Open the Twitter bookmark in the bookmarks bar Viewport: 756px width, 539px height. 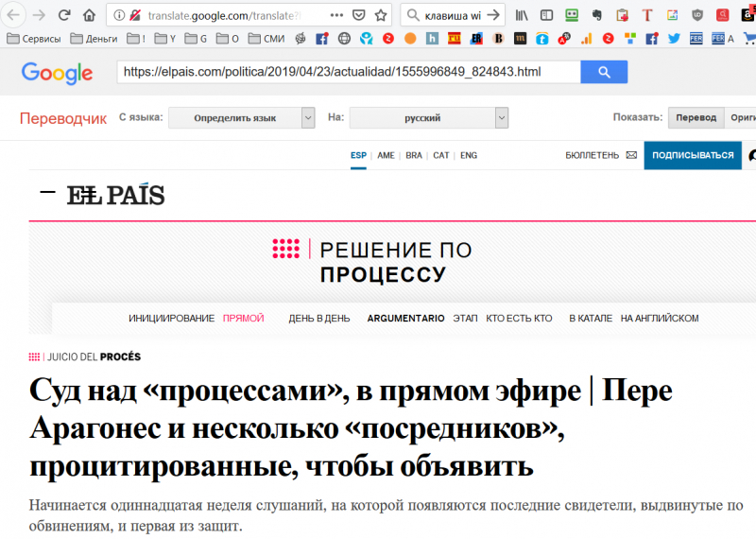click(x=674, y=39)
